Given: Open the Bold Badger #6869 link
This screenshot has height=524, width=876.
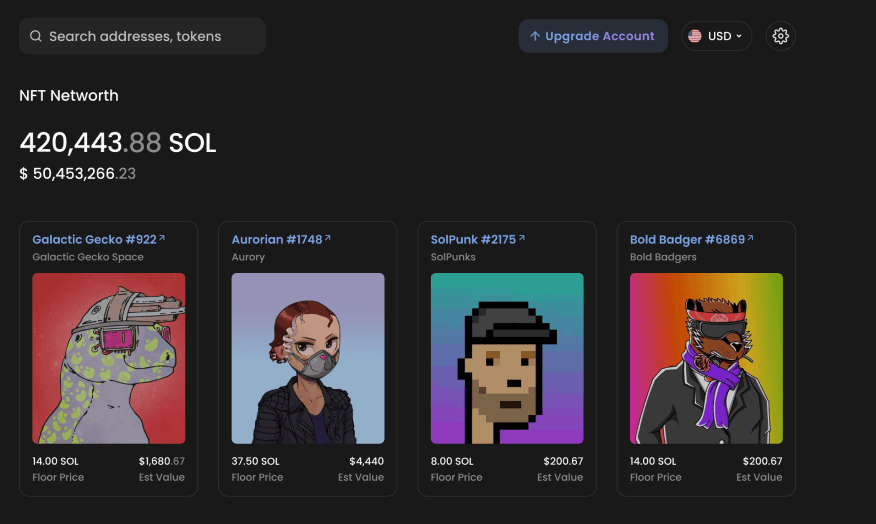Looking at the screenshot, I should (x=687, y=240).
